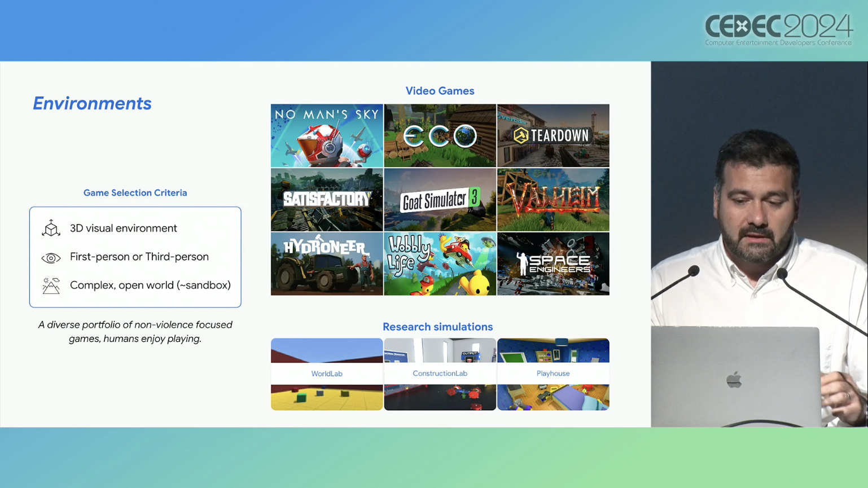
Task: Click the 'Complex, open world (~sandbox)' text
Action: [x=150, y=285]
